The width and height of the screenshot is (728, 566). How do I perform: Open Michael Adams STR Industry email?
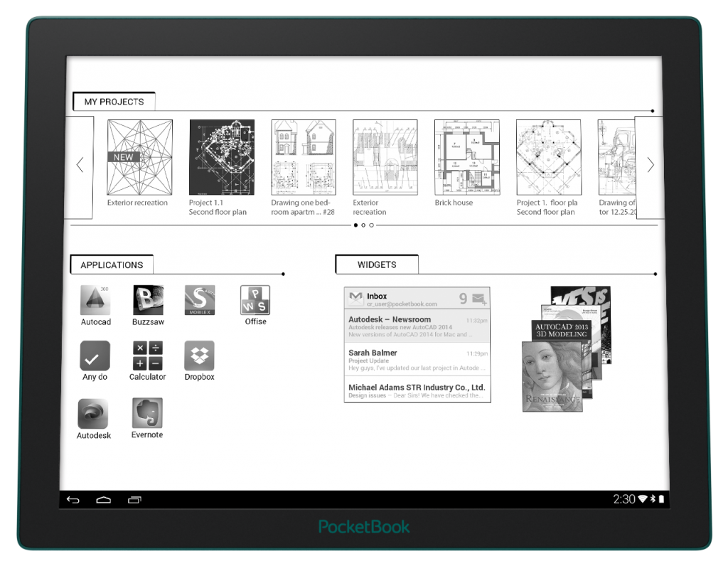pos(417,390)
